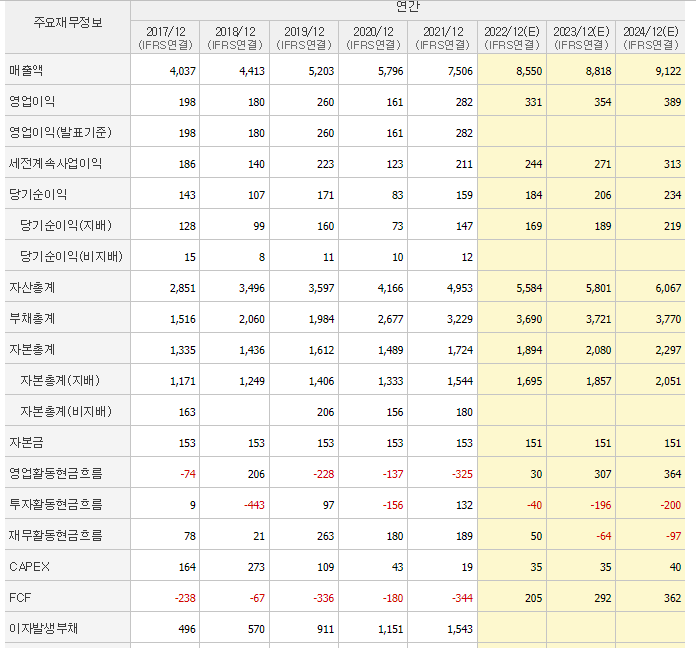The image size is (696, 648).
Task: Click the 매출액 value 7,506
Action: [460, 71]
